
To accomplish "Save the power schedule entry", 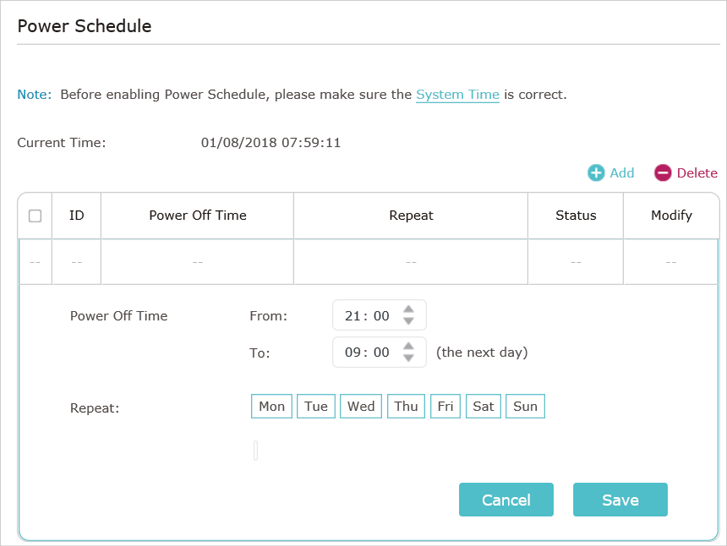I will 620,500.
